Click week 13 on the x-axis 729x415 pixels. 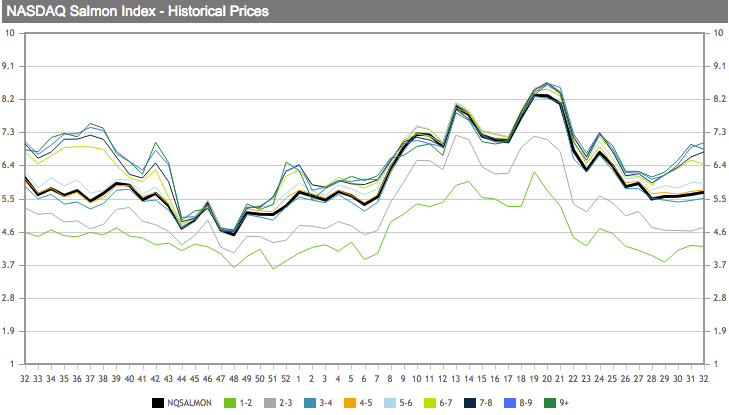456,379
